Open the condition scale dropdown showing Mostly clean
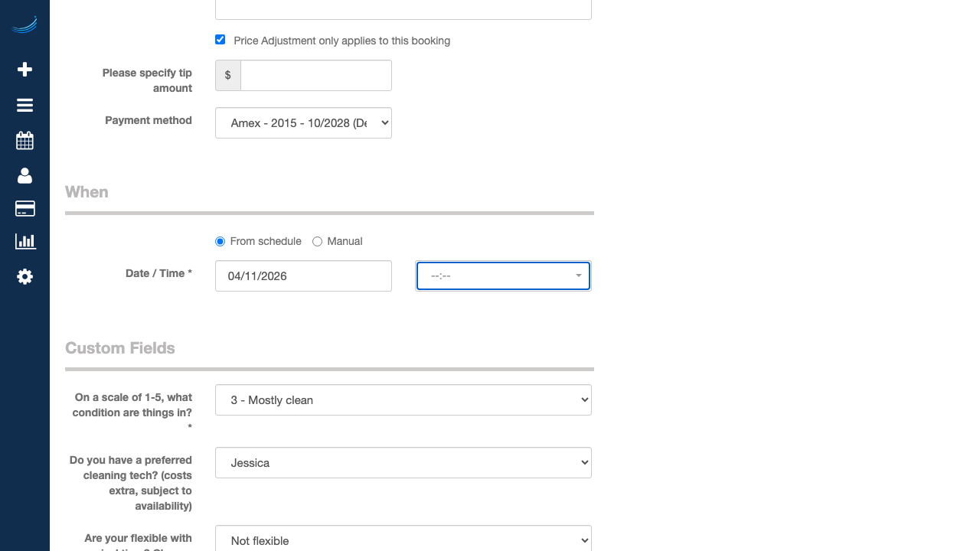The width and height of the screenshot is (980, 551). [x=403, y=400]
